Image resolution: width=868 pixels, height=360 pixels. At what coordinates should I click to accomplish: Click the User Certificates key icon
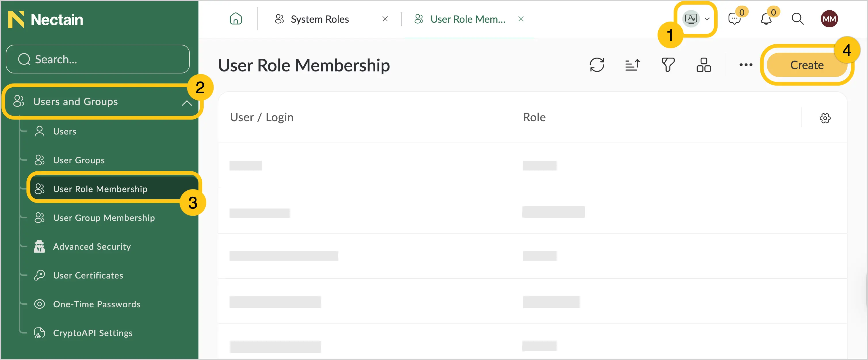(x=39, y=275)
